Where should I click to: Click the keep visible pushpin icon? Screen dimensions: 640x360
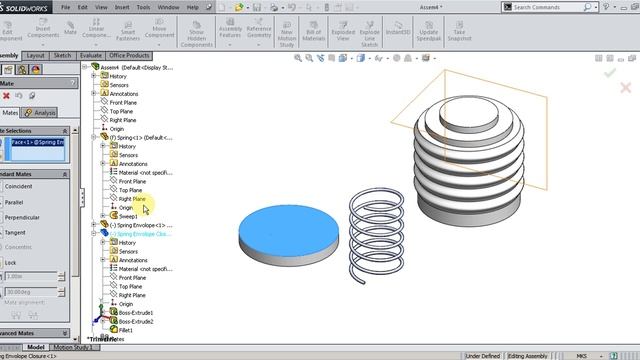click(x=32, y=96)
